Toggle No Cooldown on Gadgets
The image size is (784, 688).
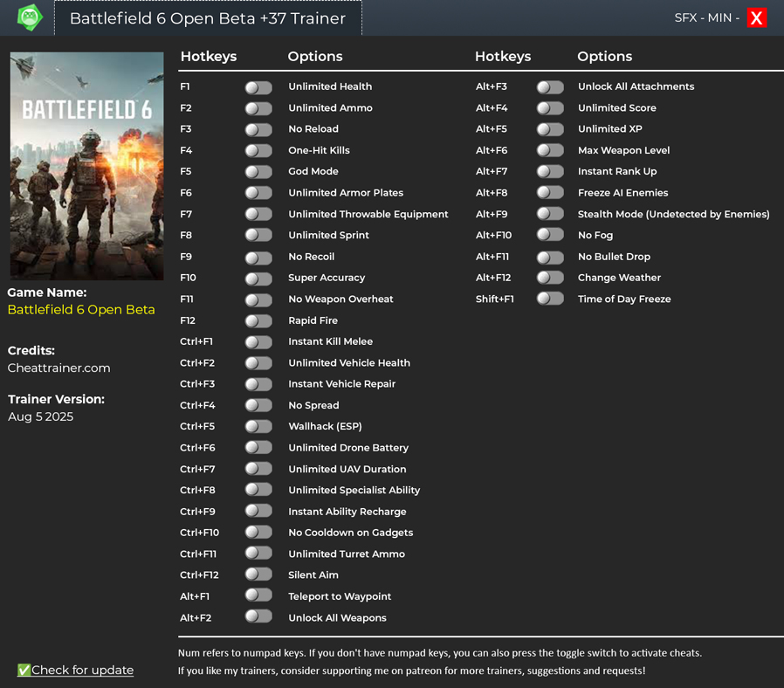pyautogui.click(x=258, y=533)
